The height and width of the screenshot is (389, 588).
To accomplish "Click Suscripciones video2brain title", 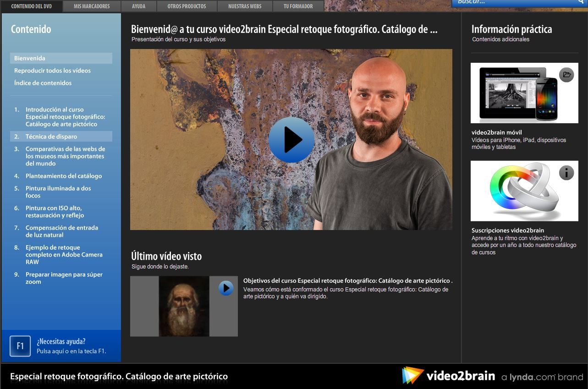I will (508, 230).
